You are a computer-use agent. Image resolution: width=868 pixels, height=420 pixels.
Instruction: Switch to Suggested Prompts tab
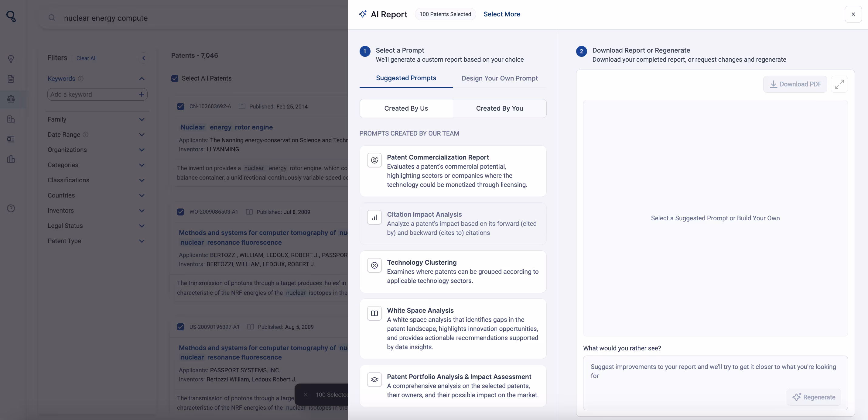pos(406,78)
